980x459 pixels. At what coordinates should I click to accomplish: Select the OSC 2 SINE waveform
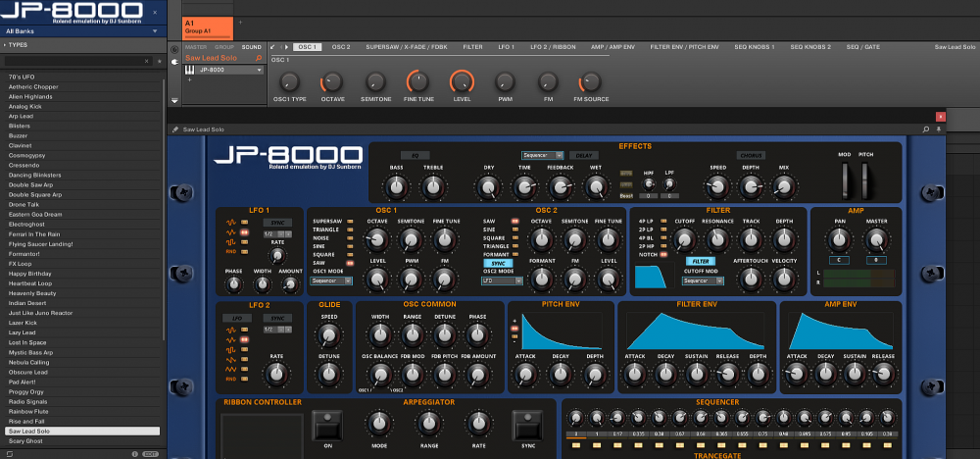[514, 229]
